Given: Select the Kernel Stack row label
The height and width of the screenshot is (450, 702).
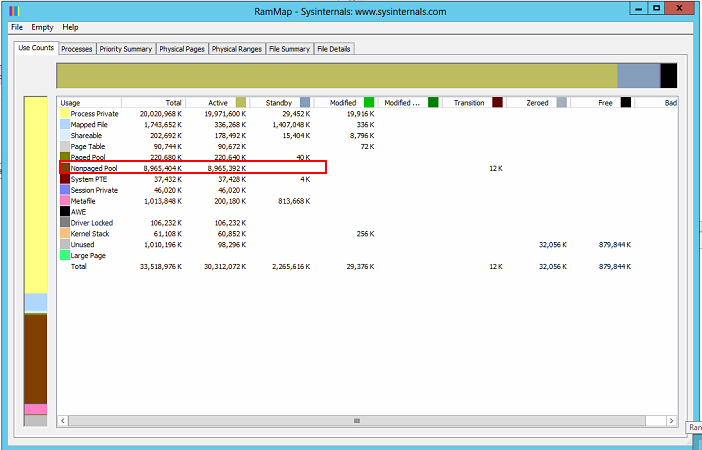Looking at the screenshot, I should click(x=90, y=234).
